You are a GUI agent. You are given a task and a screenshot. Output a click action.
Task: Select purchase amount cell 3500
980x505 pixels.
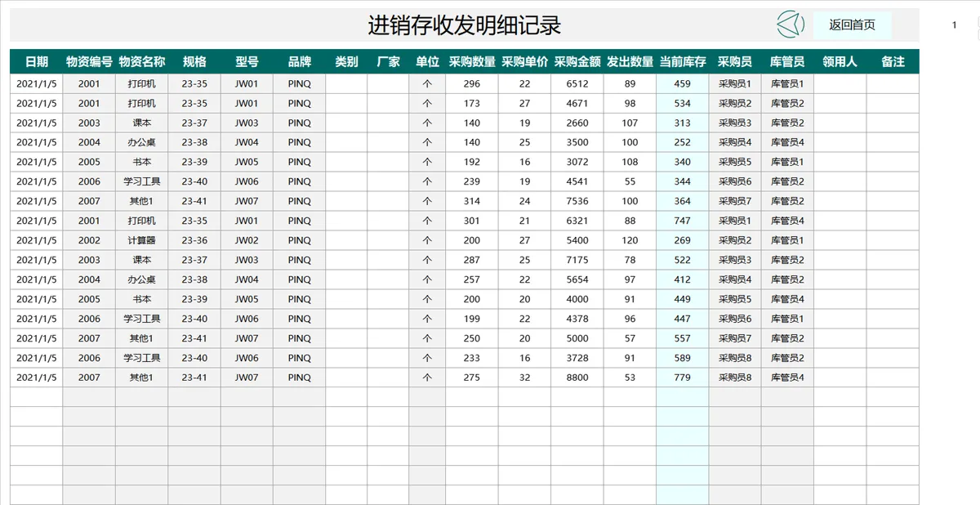[x=577, y=142]
